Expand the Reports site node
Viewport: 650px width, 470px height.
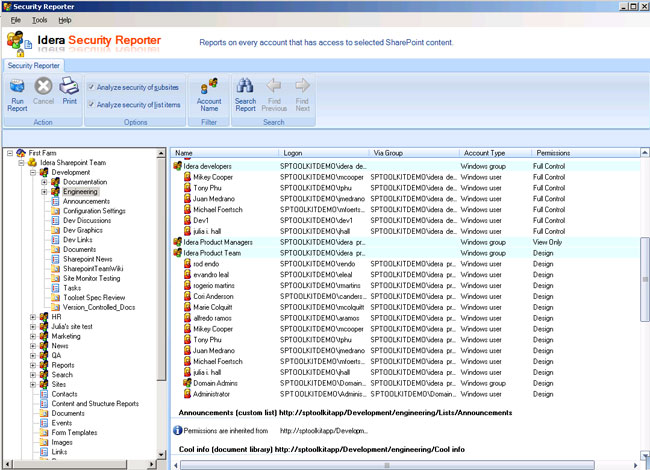point(33,365)
